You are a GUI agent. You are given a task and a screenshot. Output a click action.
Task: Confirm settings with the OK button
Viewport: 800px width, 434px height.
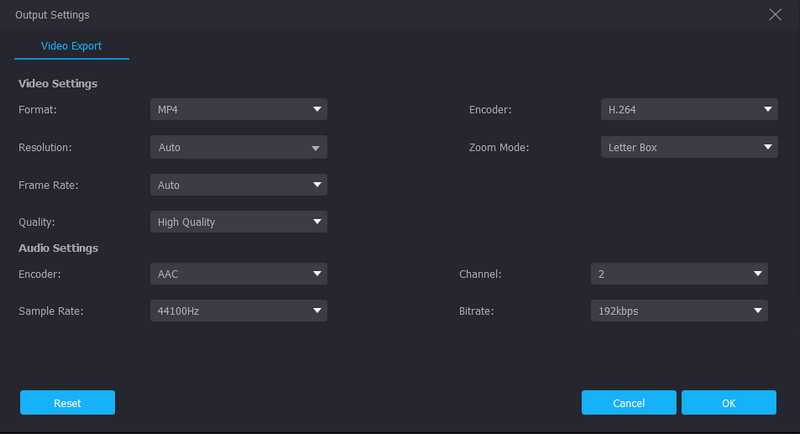click(x=728, y=403)
